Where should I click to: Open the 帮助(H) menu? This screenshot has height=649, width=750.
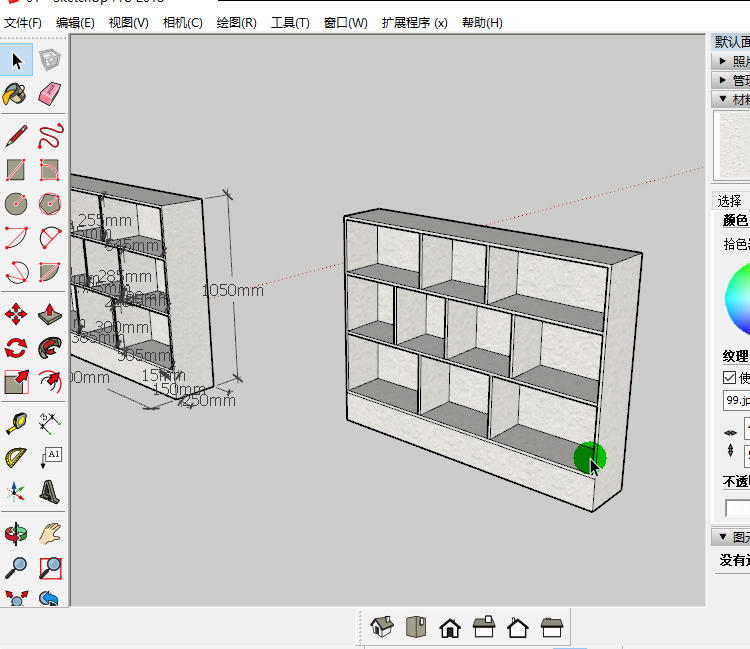482,22
